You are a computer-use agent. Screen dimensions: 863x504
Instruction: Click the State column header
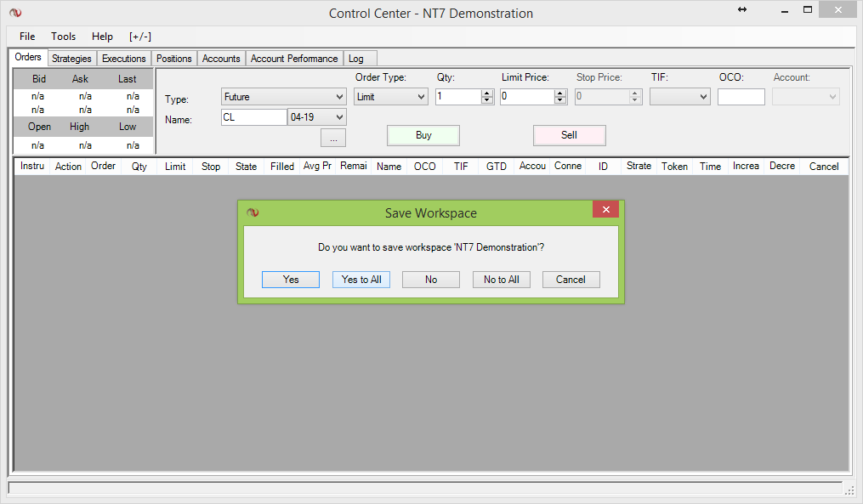point(246,167)
